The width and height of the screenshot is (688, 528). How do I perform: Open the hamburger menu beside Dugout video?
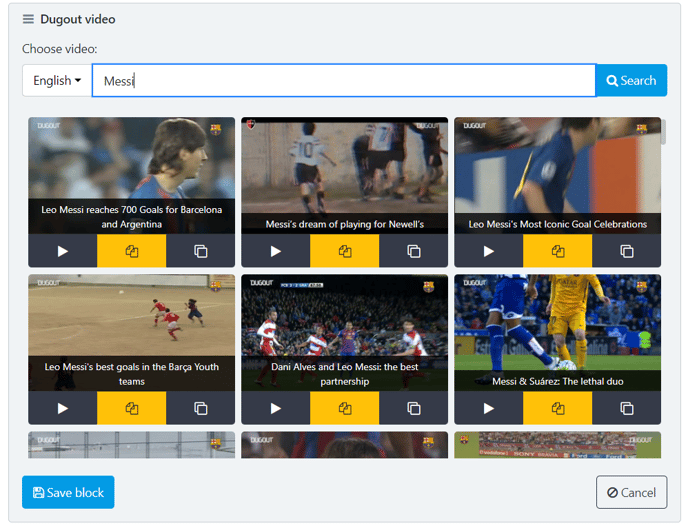click(x=28, y=19)
